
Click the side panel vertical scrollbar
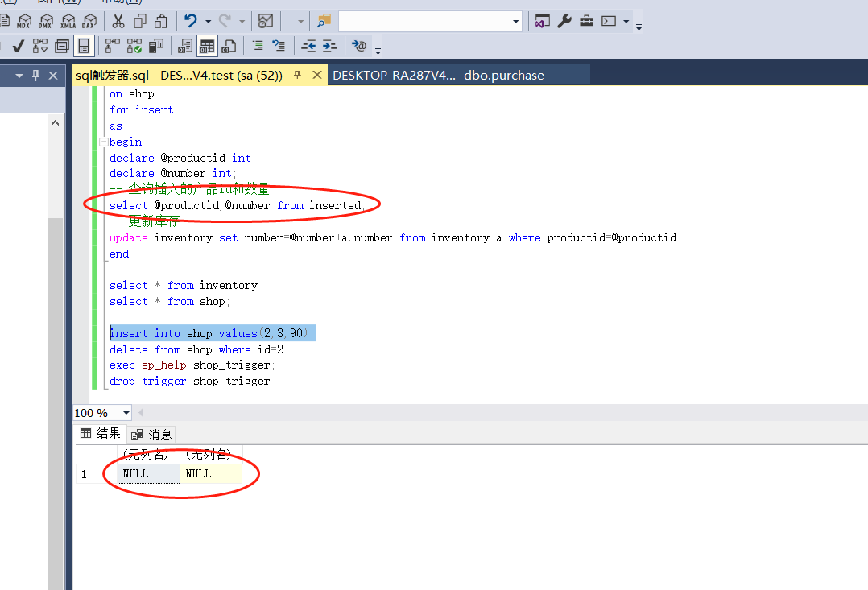pyautogui.click(x=55, y=402)
